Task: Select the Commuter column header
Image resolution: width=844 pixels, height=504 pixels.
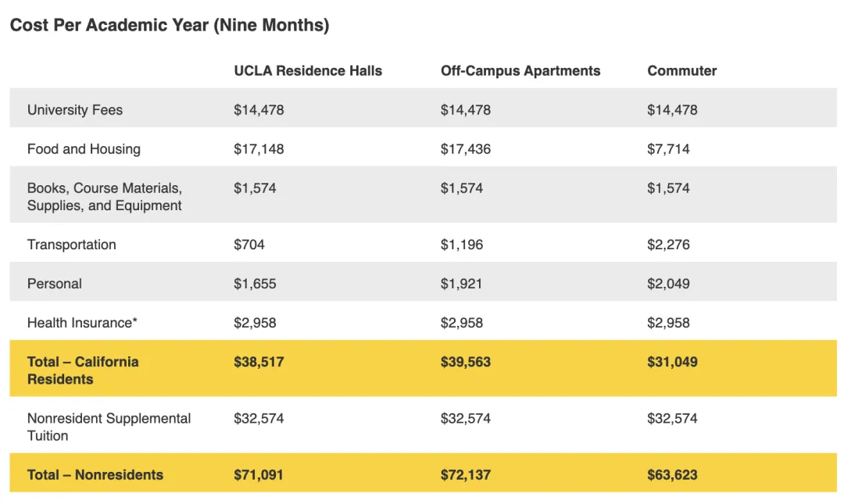Action: (x=681, y=70)
